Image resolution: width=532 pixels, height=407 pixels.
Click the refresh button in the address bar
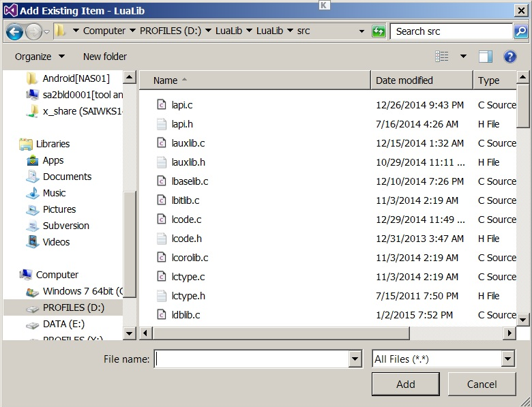[x=379, y=31]
